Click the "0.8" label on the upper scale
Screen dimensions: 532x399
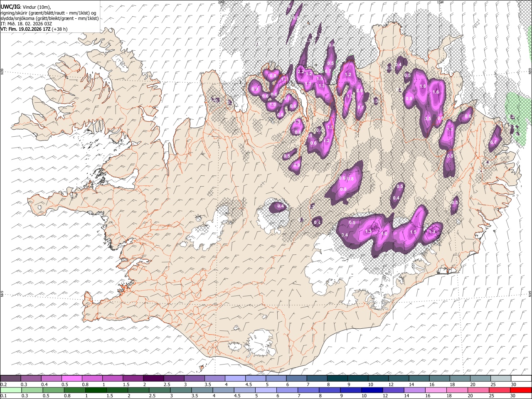pos(85,384)
